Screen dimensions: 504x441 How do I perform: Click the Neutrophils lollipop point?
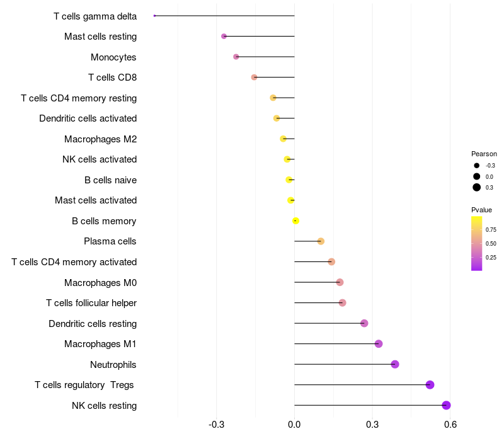click(395, 364)
